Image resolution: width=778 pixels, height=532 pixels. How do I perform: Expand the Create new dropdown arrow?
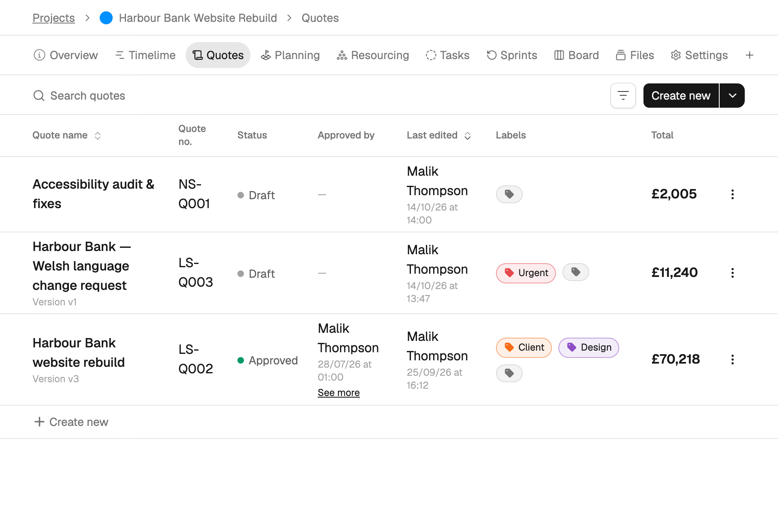click(x=732, y=96)
